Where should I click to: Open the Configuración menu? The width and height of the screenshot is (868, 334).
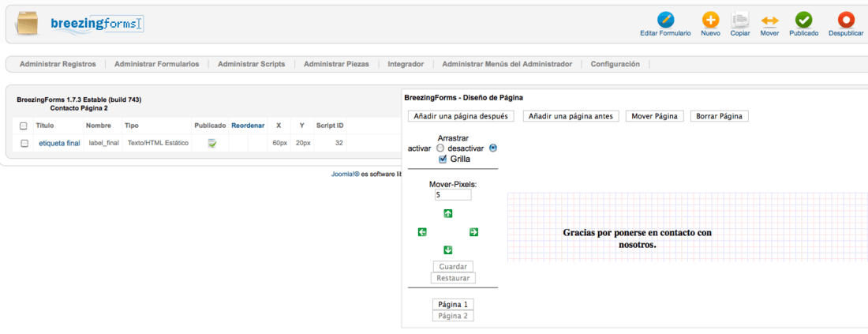click(x=615, y=64)
